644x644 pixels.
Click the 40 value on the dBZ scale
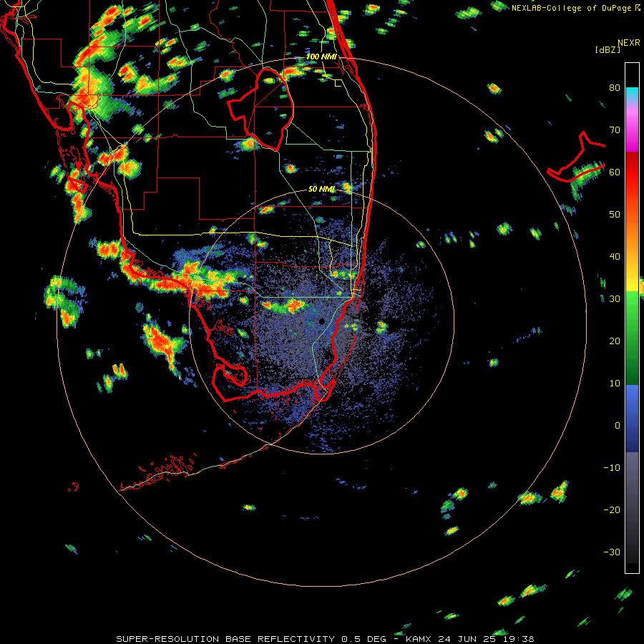pos(615,257)
